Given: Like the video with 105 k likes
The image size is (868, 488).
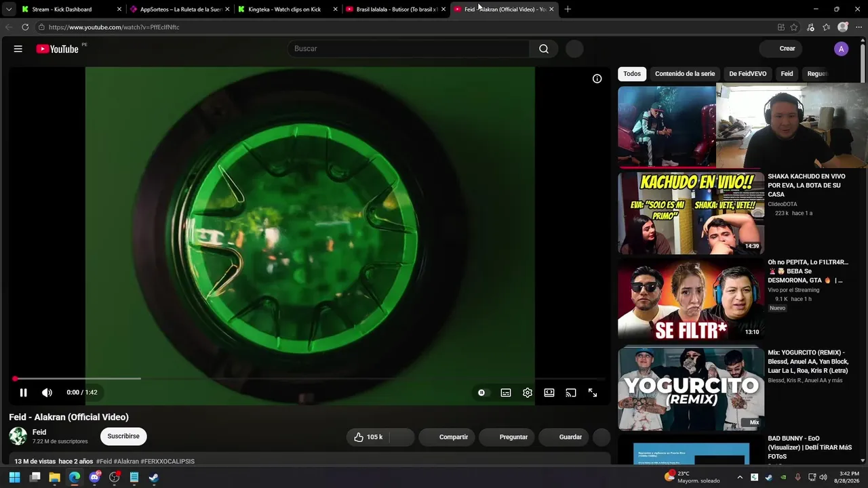Looking at the screenshot, I should (x=368, y=437).
